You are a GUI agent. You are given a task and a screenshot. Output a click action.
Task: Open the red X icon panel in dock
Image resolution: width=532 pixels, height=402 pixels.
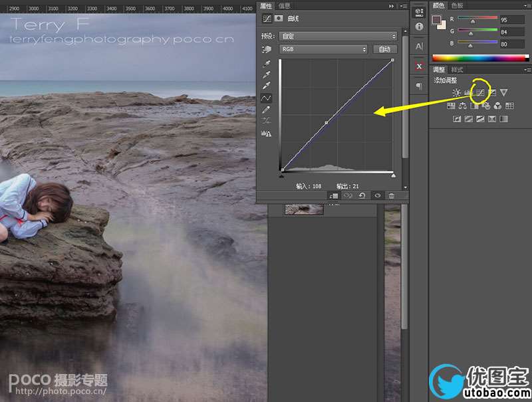(420, 66)
